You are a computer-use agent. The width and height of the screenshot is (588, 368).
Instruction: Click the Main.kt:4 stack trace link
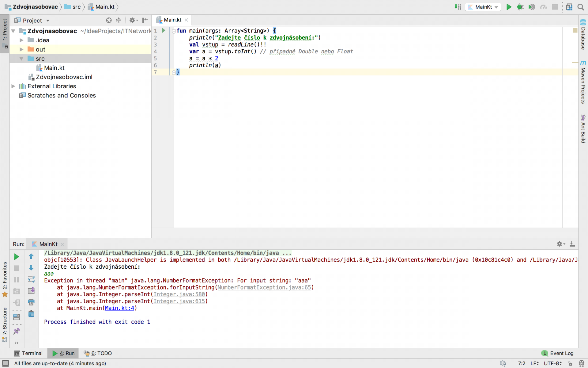tap(119, 308)
